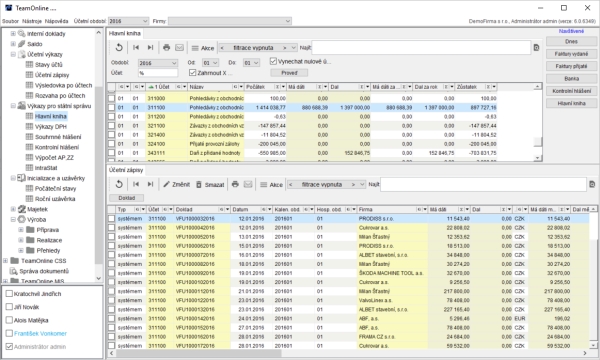Click Změnit to edit the entry
600x360 pixels.
(176, 184)
